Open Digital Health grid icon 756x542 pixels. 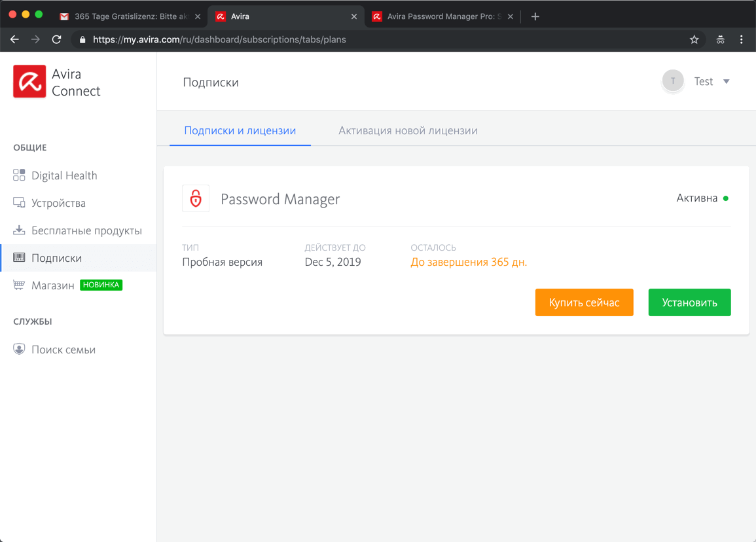click(19, 175)
